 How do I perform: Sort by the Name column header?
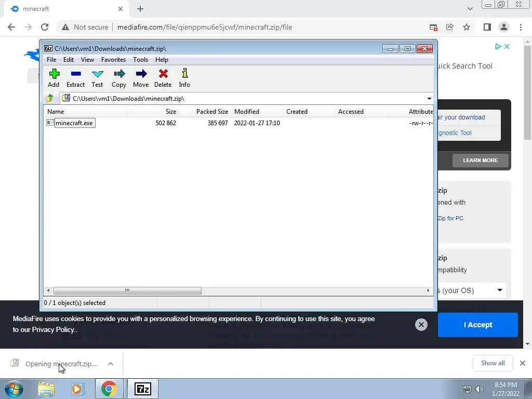tap(86, 112)
